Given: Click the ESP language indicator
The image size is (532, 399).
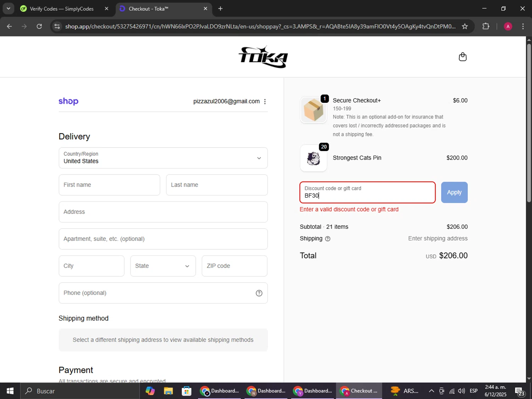Looking at the screenshot, I should [x=473, y=391].
